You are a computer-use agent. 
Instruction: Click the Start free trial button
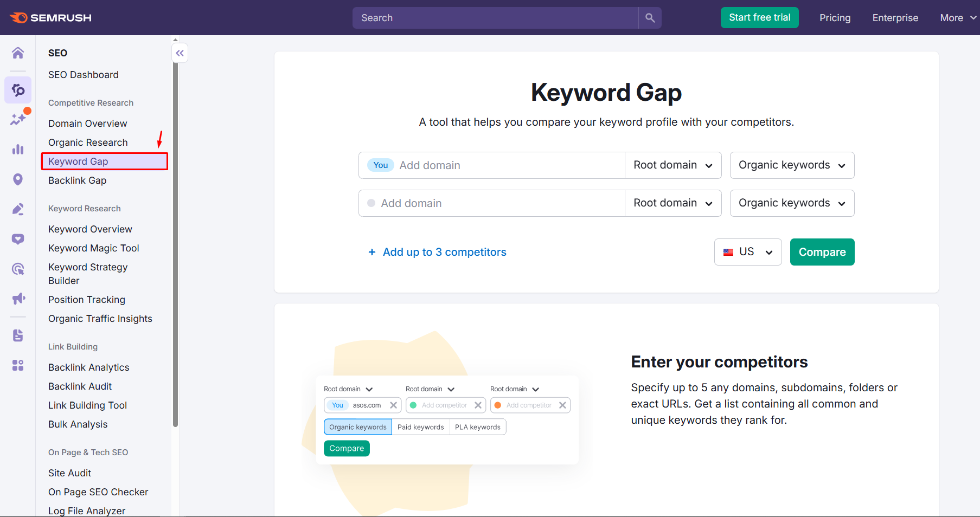pyautogui.click(x=759, y=18)
